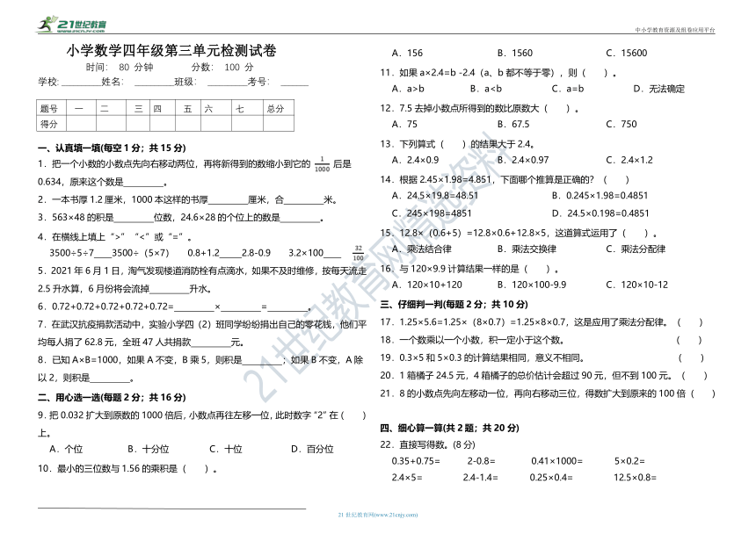The width and height of the screenshot is (756, 534).
Task: Choose option "C. 750" for question 12
Action: click(621, 124)
